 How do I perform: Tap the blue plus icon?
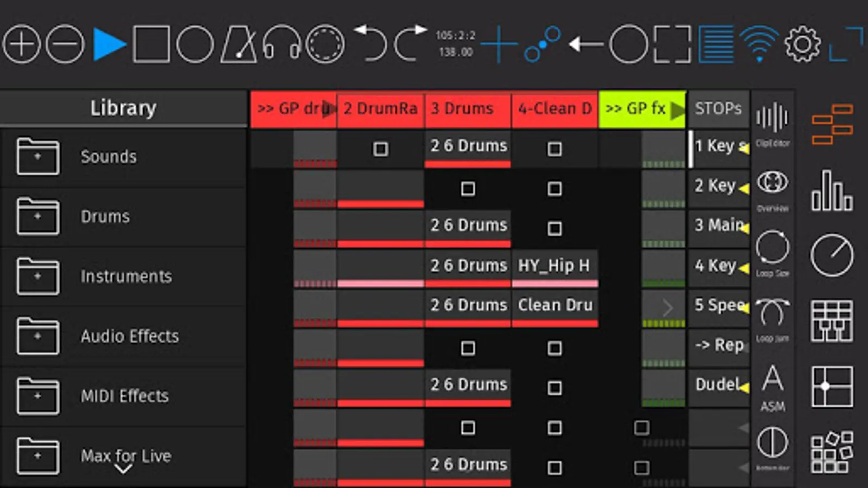point(499,44)
